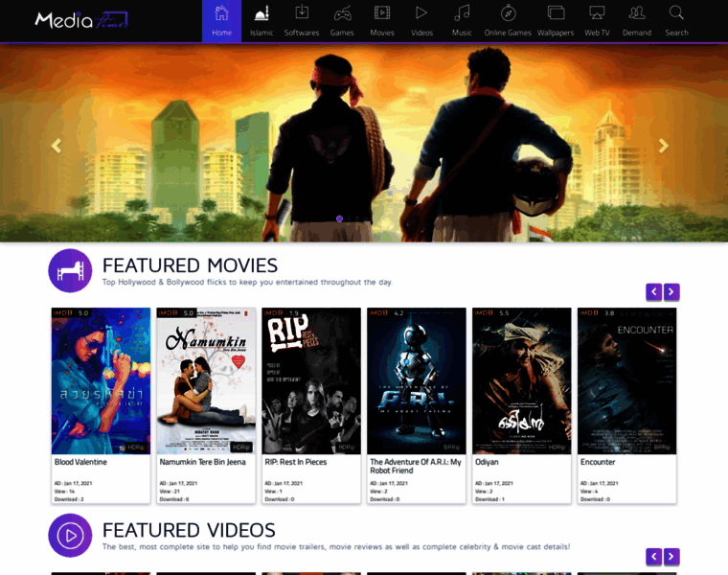Screen dimensions: 728x575
Task: Click the Media Time logo
Action: 81,20
